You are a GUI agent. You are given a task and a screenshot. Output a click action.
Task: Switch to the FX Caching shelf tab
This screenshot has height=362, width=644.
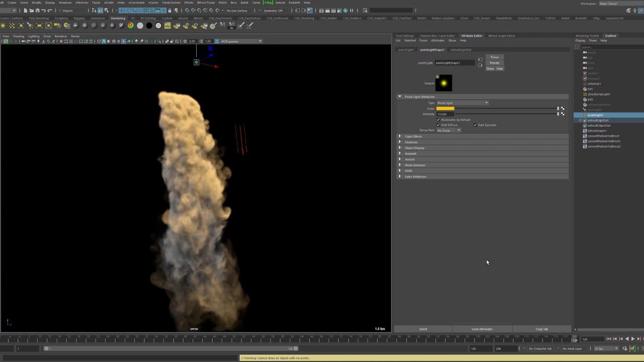(x=148, y=18)
